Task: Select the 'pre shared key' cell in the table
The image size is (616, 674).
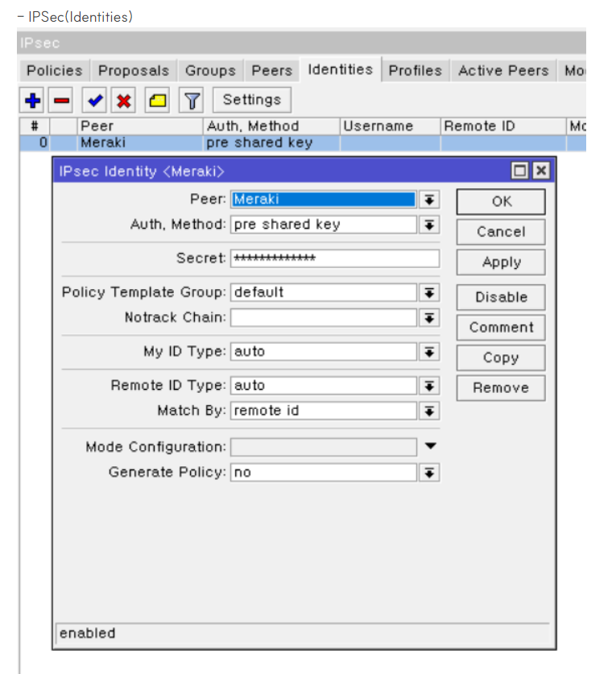Action: 271,143
